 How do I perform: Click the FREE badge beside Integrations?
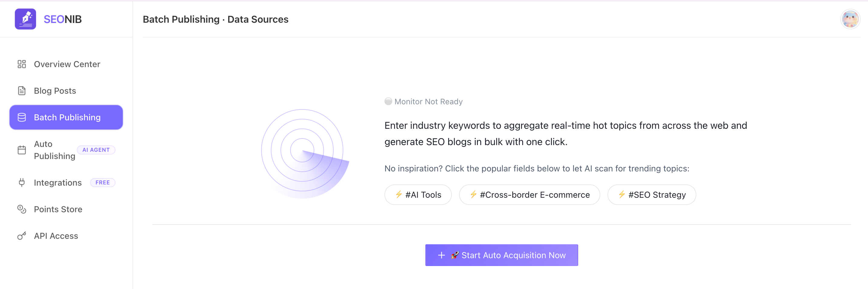click(102, 182)
